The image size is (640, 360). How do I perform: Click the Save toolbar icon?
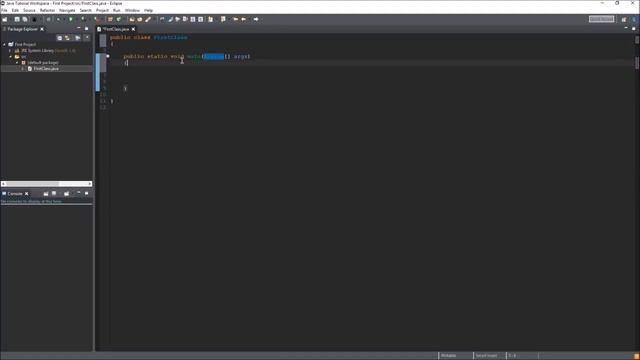[17, 19]
